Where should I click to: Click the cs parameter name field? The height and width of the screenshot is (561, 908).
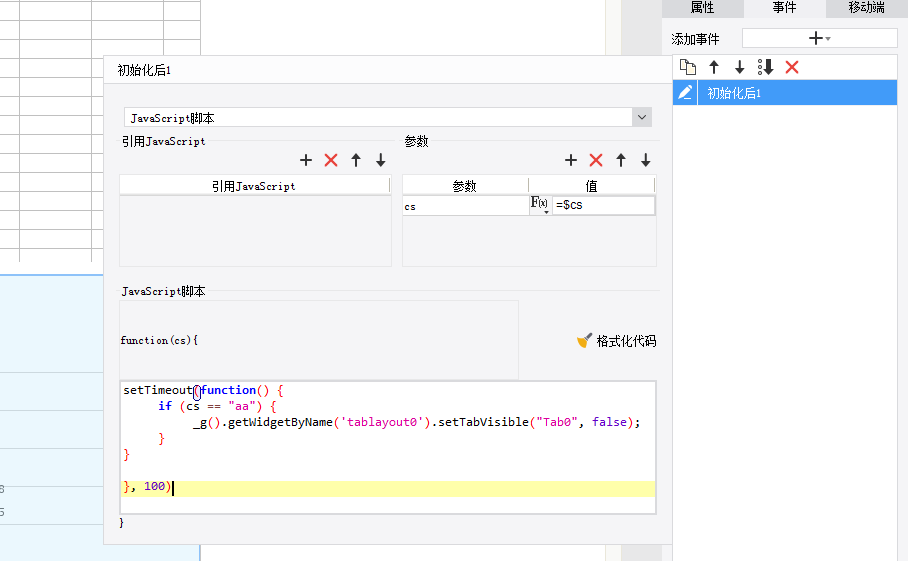click(466, 206)
